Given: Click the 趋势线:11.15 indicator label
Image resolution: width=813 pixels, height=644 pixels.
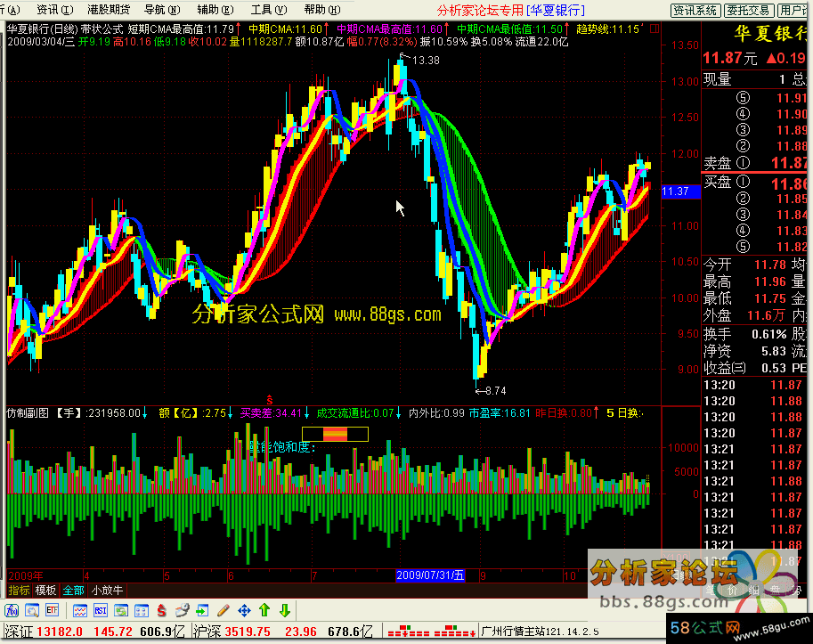Looking at the screenshot, I should [x=607, y=29].
